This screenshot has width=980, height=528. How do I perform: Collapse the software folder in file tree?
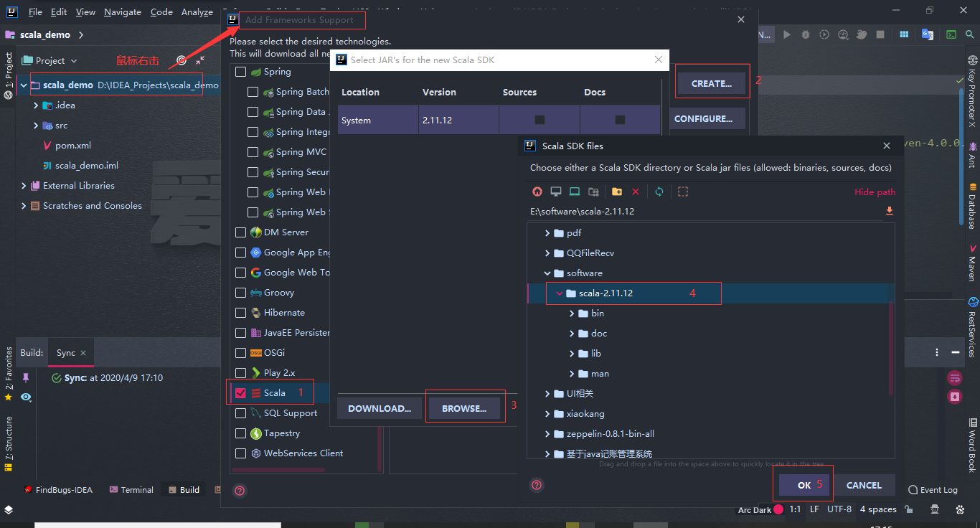547,273
